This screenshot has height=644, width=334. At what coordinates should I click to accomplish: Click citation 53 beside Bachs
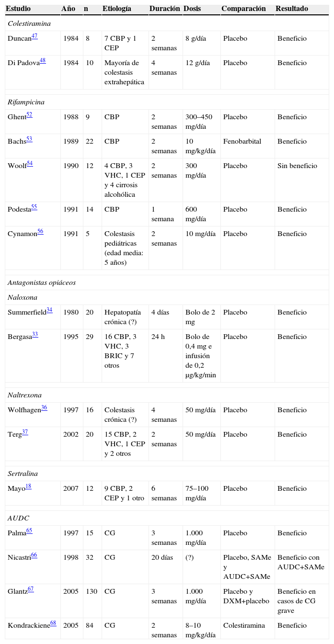coord(29,138)
